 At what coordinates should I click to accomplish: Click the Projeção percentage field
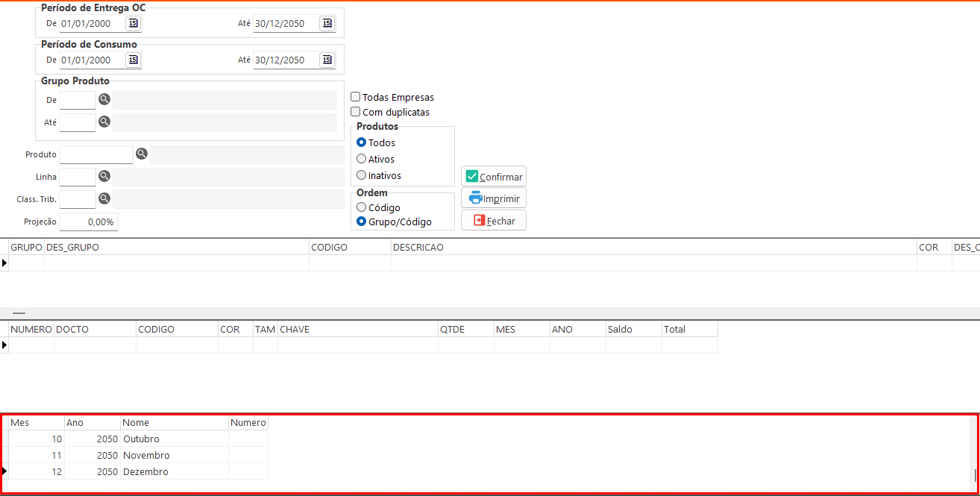coord(88,222)
